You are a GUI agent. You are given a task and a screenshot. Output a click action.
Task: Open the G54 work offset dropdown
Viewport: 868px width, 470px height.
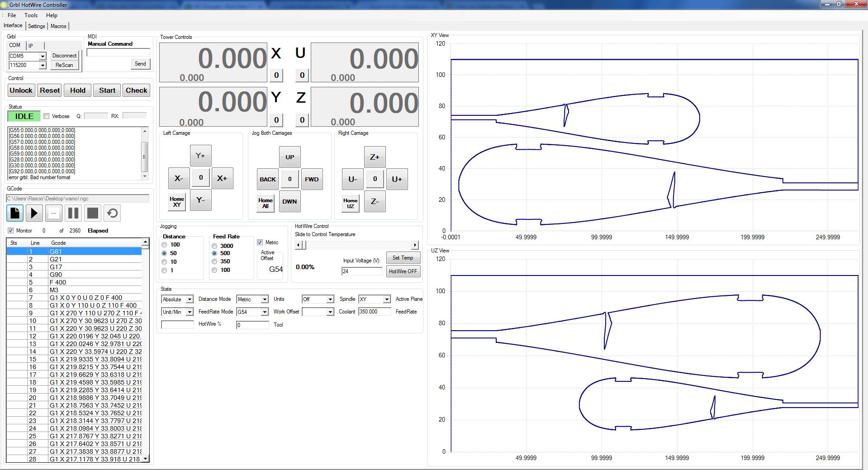[265, 312]
